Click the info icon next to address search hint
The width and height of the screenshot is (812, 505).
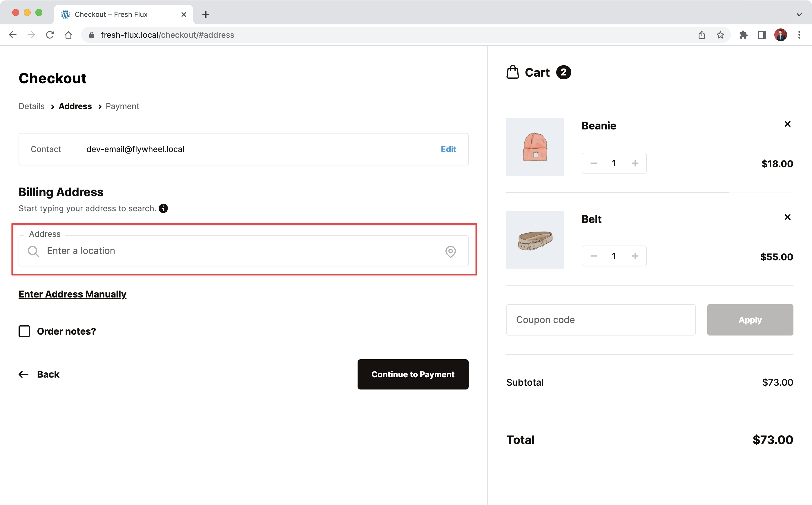163,208
